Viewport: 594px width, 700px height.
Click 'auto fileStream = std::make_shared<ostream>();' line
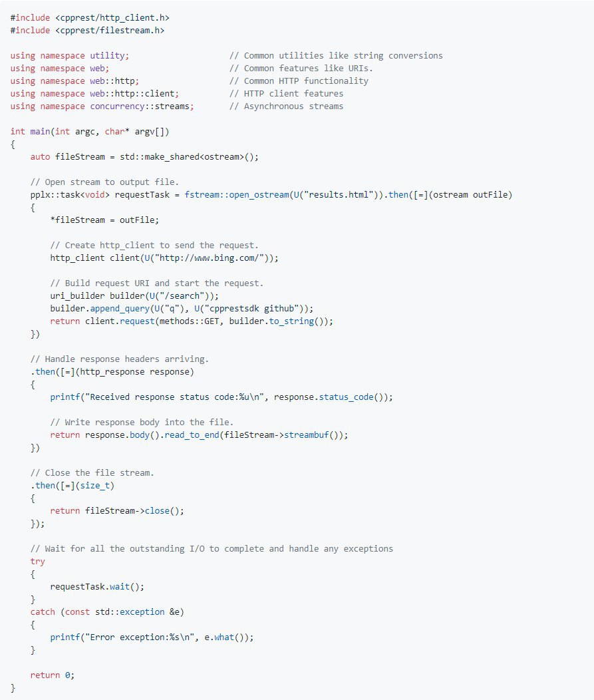[144, 156]
